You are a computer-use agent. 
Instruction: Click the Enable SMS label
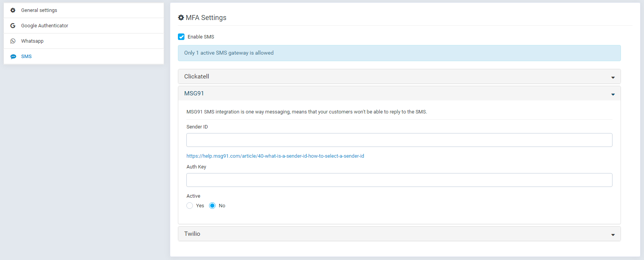point(201,37)
